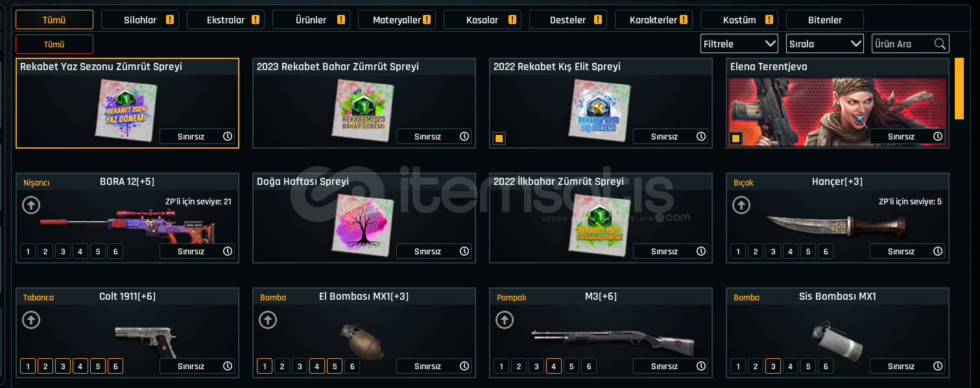Image resolution: width=980 pixels, height=388 pixels.
Task: Click the upgrade arrow on M3 shotgun card
Action: pyautogui.click(x=505, y=320)
